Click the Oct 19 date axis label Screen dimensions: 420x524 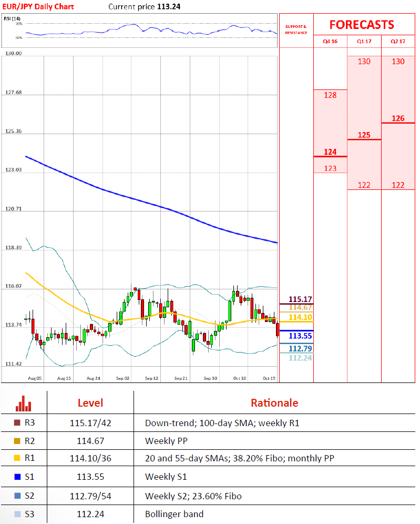[269, 378]
